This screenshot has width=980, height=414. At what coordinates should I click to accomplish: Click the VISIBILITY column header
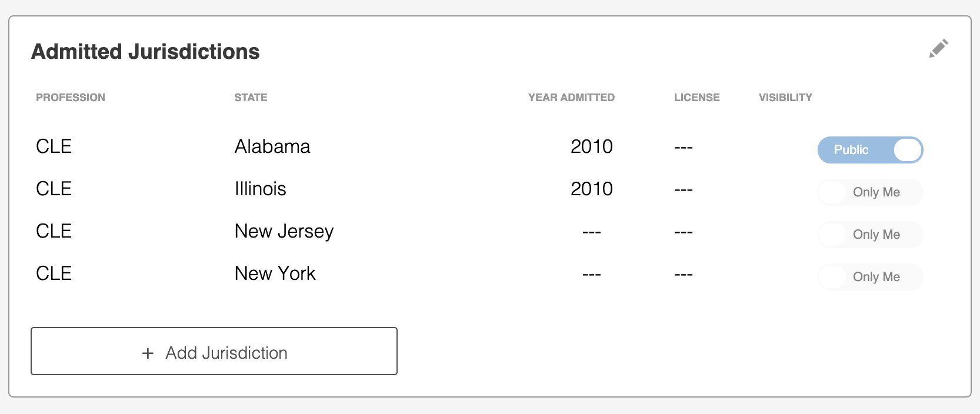point(785,97)
